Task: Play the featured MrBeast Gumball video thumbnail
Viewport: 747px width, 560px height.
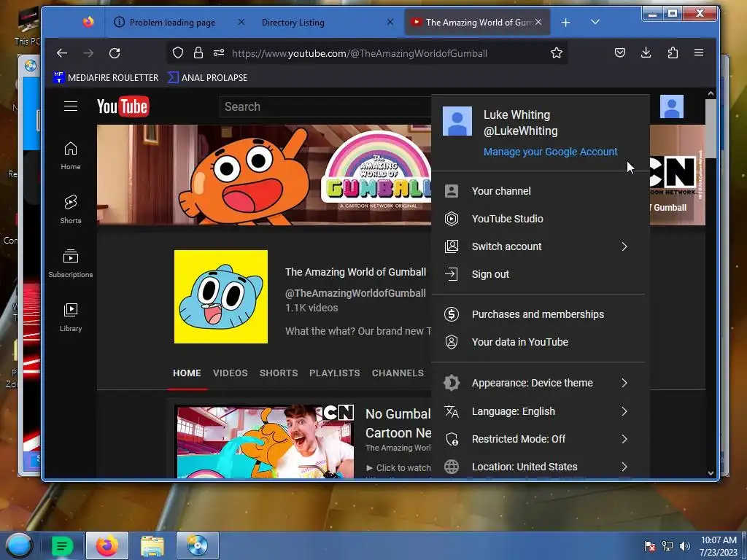Action: (x=266, y=441)
